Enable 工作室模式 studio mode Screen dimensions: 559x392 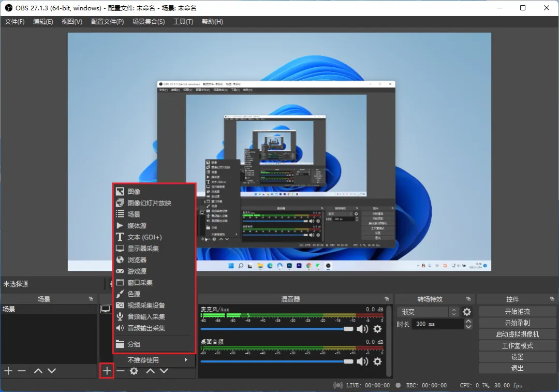[517, 345]
